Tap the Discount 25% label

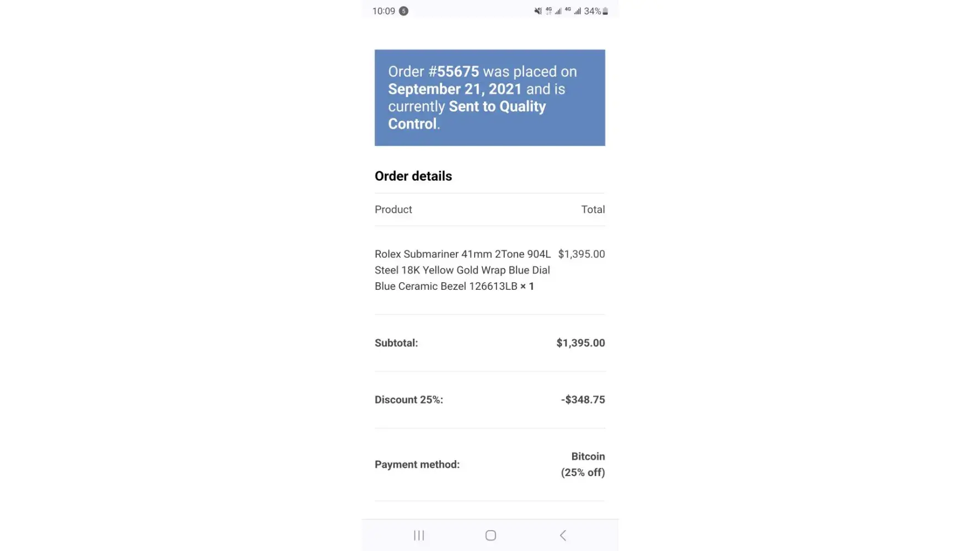(408, 399)
